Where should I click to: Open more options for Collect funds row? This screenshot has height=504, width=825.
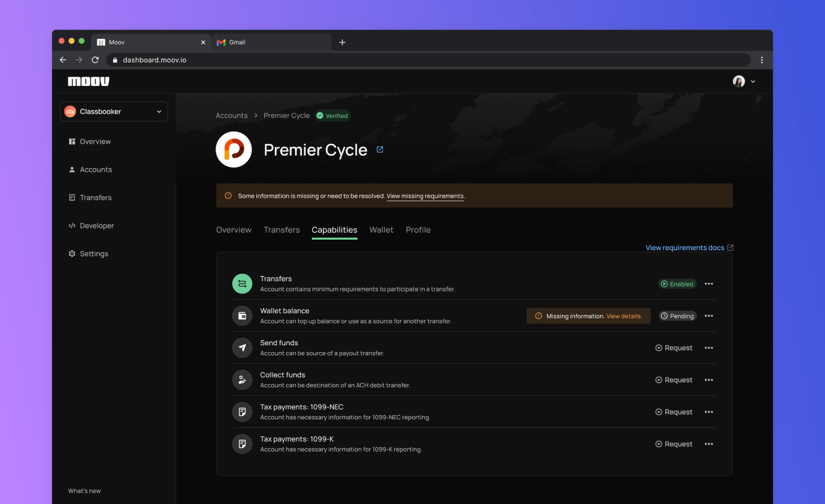(x=709, y=380)
